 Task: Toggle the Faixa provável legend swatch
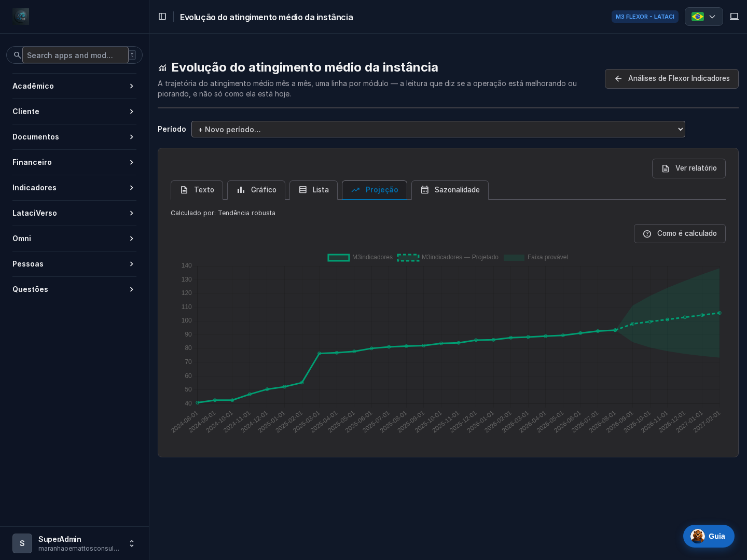pos(514,258)
